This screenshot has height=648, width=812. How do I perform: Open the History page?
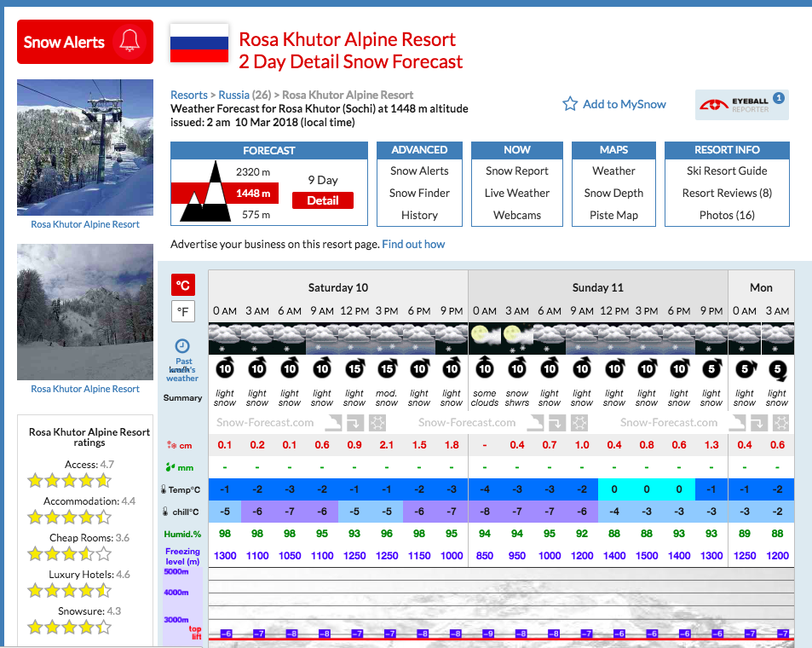[x=419, y=215]
